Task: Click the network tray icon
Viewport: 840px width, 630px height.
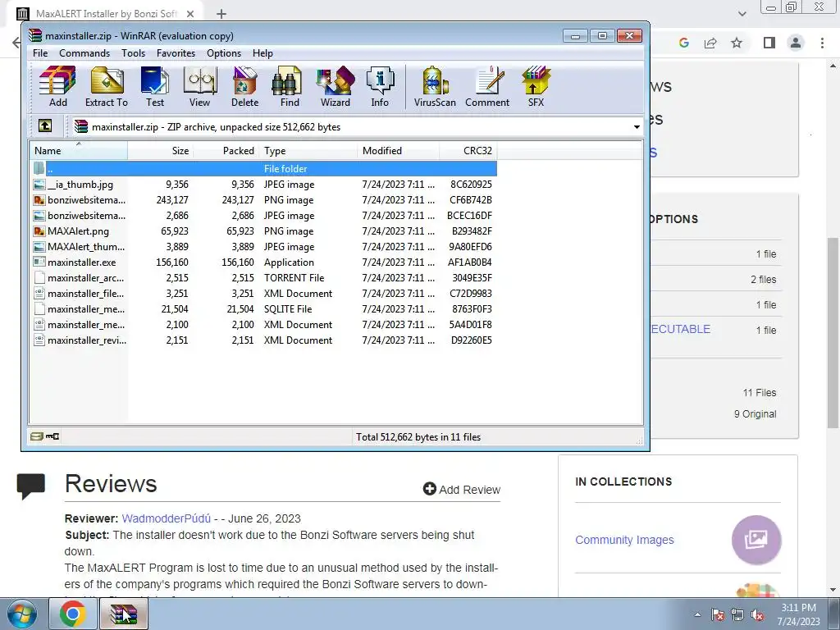Action: tap(737, 614)
